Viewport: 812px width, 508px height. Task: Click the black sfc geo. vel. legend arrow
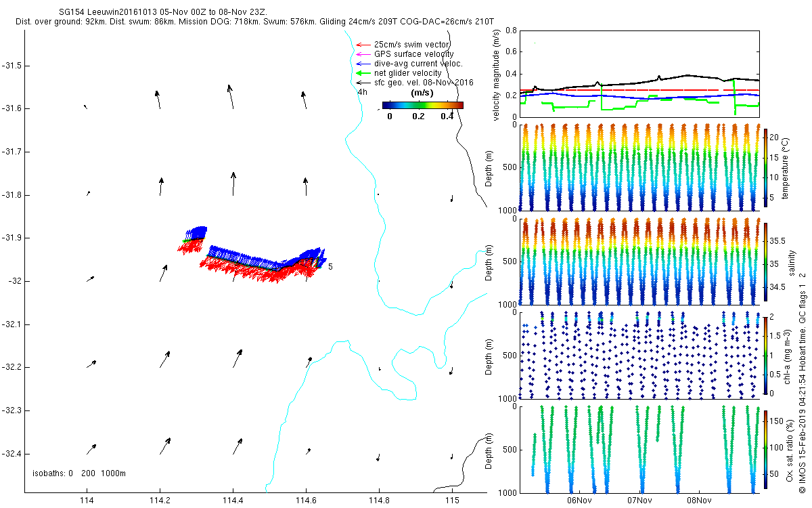363,83
